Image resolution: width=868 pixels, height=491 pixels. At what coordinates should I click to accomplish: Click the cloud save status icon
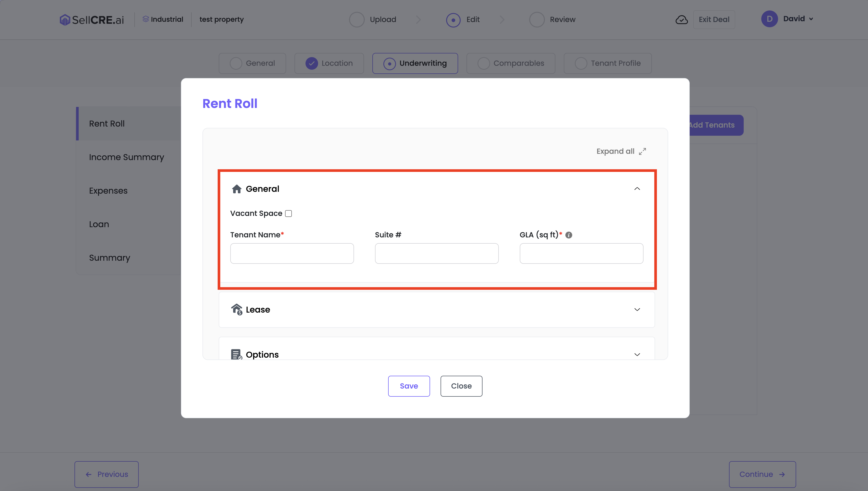click(x=681, y=20)
